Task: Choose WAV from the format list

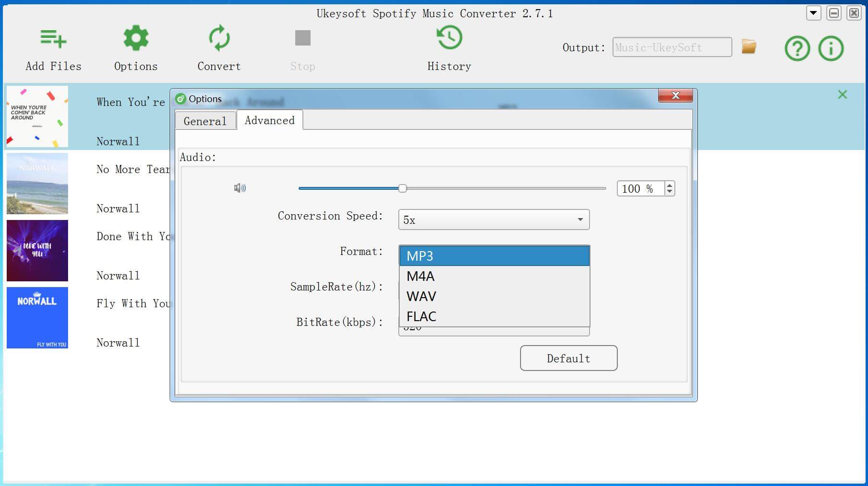Action: [x=494, y=296]
